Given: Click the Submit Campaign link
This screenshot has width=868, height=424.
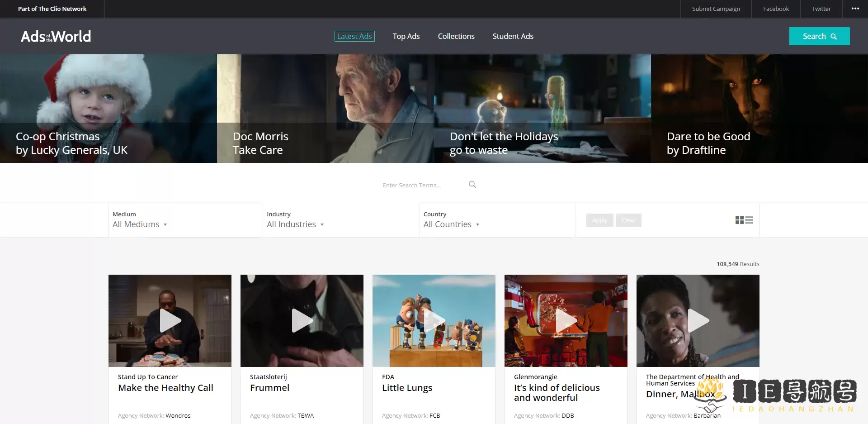Looking at the screenshot, I should (x=716, y=9).
